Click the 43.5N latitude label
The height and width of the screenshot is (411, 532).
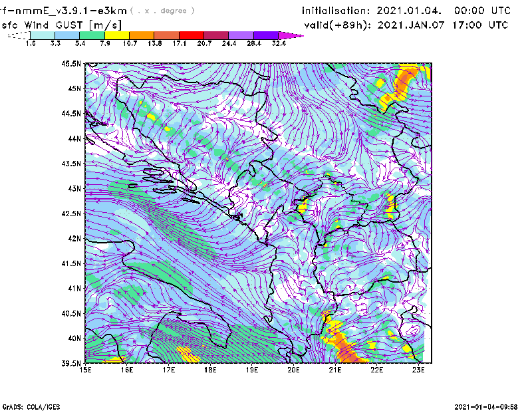71,164
